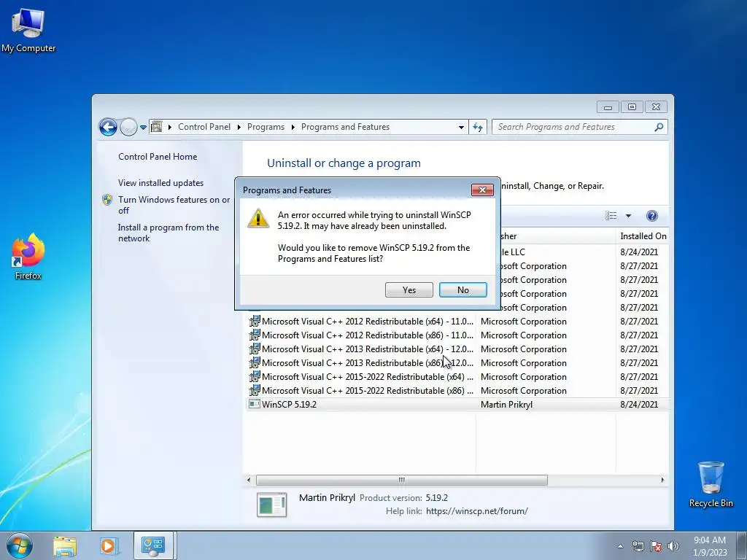
Task: Open Control Panel Home link
Action: (158, 157)
